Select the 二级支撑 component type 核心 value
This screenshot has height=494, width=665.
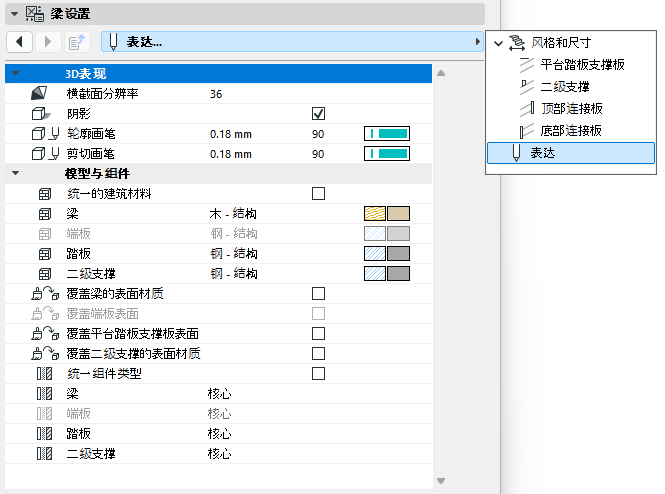220,454
